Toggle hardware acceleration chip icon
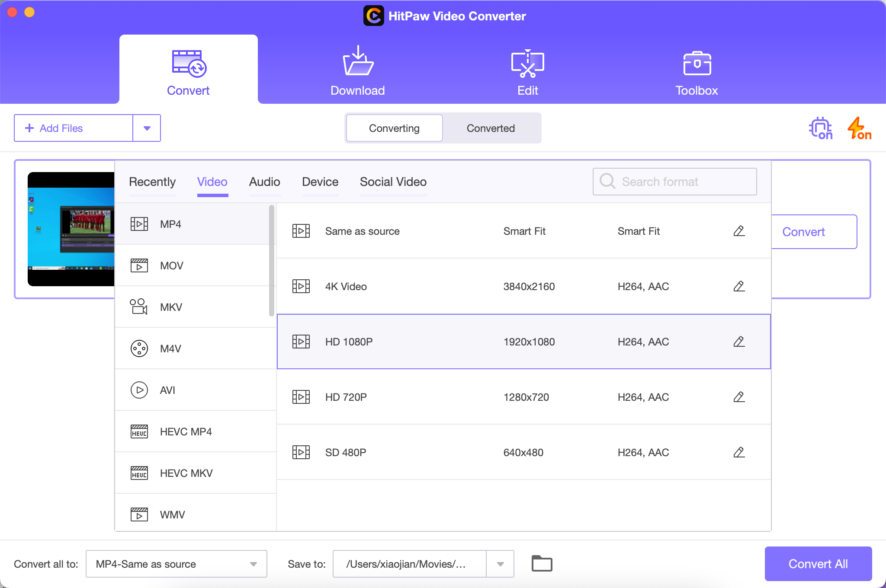The width and height of the screenshot is (886, 588). 820,128
